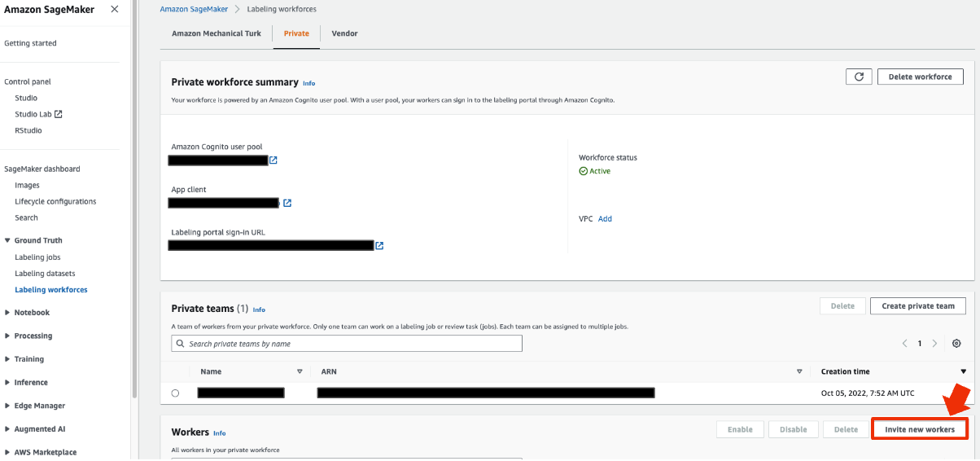Click the private teams Delete button

(x=842, y=306)
